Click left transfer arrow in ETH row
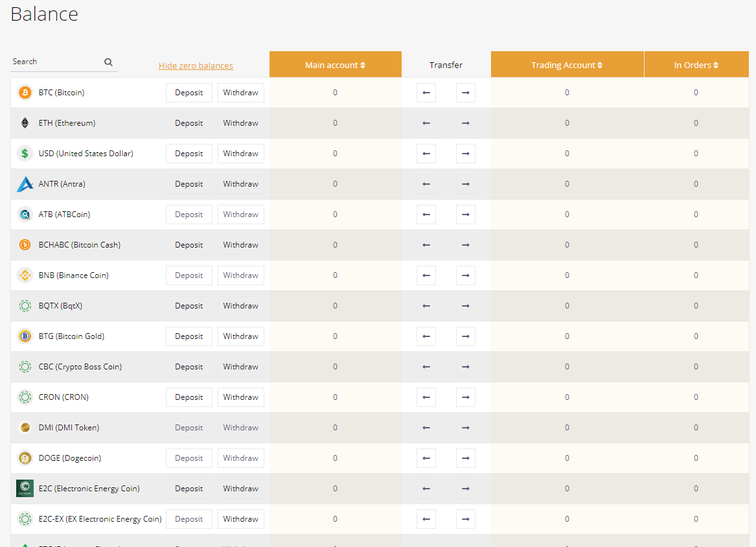The height and width of the screenshot is (547, 756). tap(426, 123)
